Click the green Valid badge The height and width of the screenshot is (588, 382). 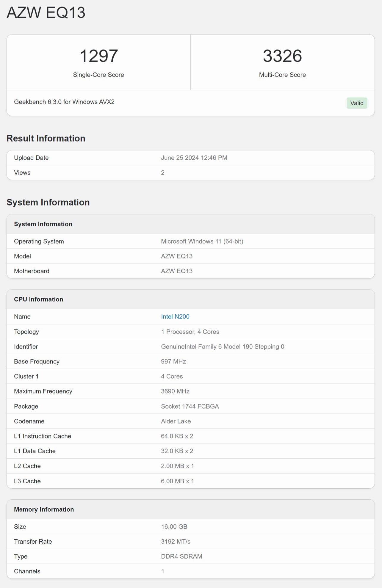(356, 103)
